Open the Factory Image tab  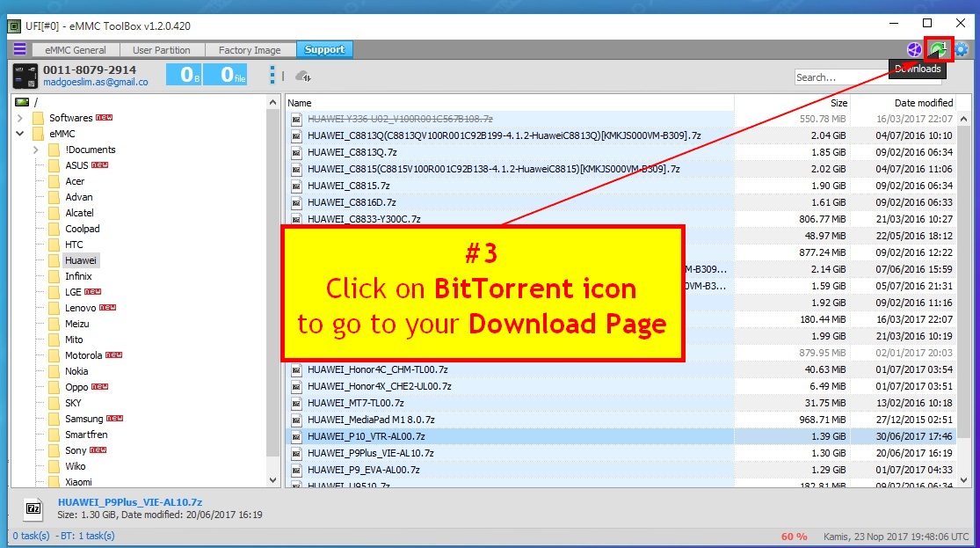pos(250,50)
